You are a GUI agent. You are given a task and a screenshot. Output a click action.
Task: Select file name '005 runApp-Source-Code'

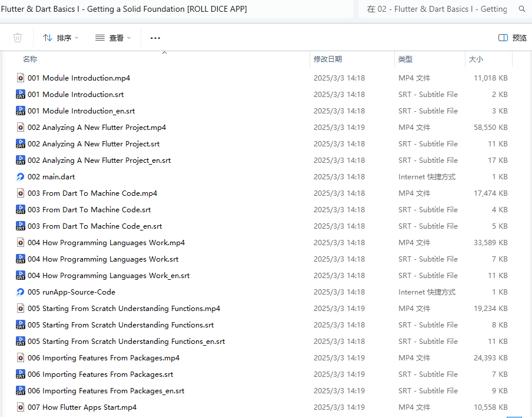pyautogui.click(x=71, y=292)
